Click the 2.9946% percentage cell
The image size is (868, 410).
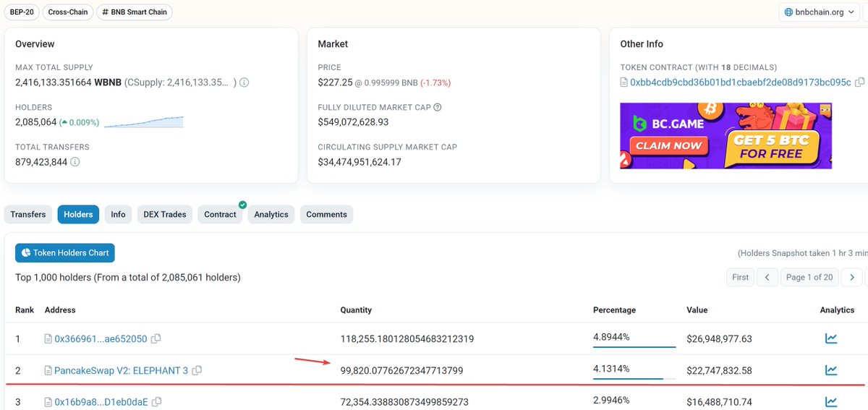[611, 401]
